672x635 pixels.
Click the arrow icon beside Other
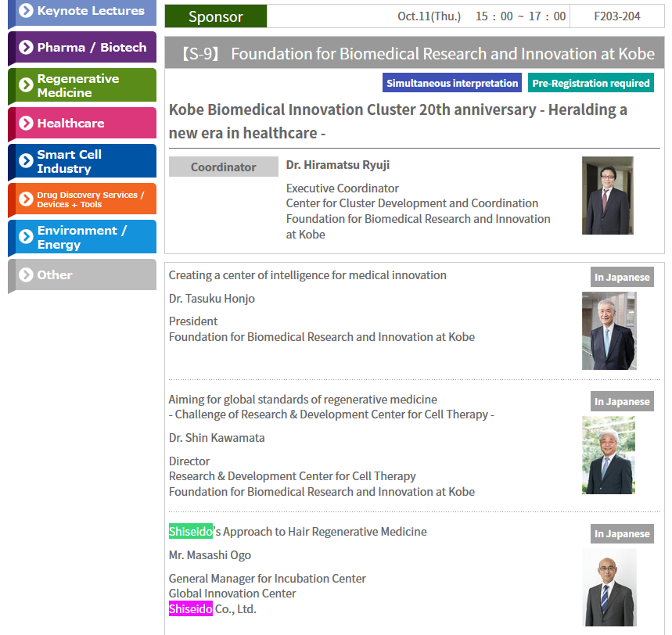[x=26, y=275]
